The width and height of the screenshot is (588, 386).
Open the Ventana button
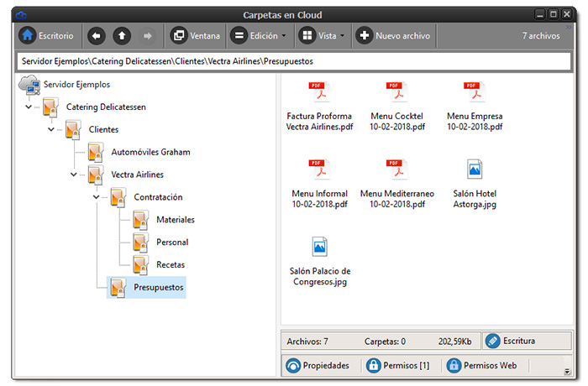[195, 35]
